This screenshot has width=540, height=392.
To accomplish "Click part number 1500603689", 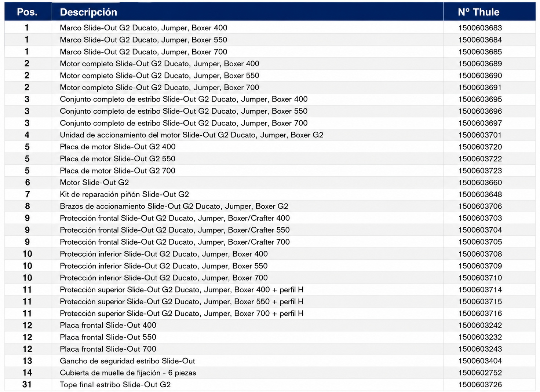I will point(480,63).
